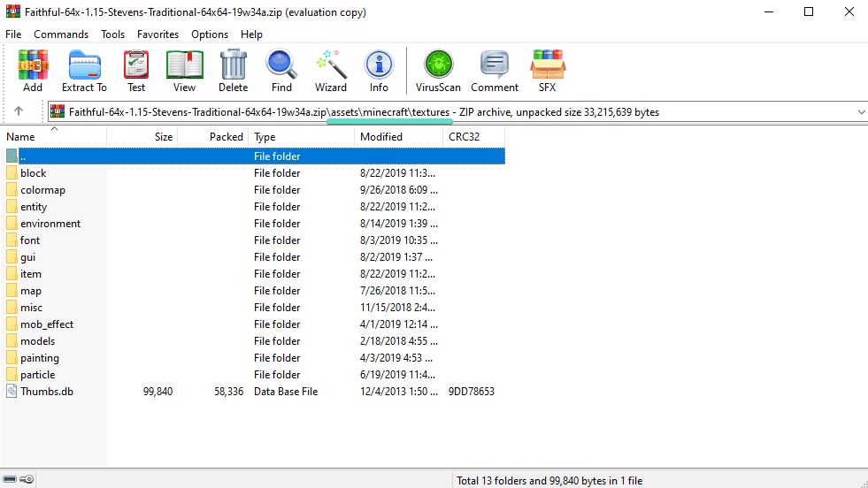Click the Extract To toolbar icon

[x=84, y=65]
